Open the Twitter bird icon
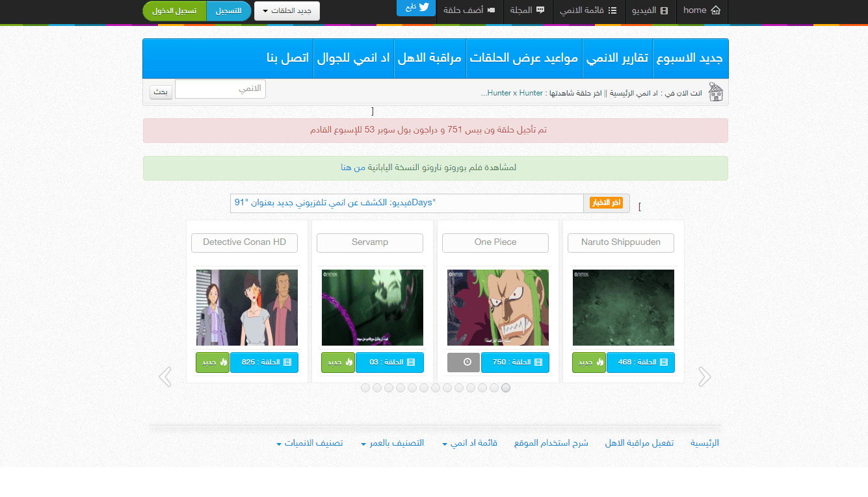This screenshot has height=497, width=868. point(424,8)
